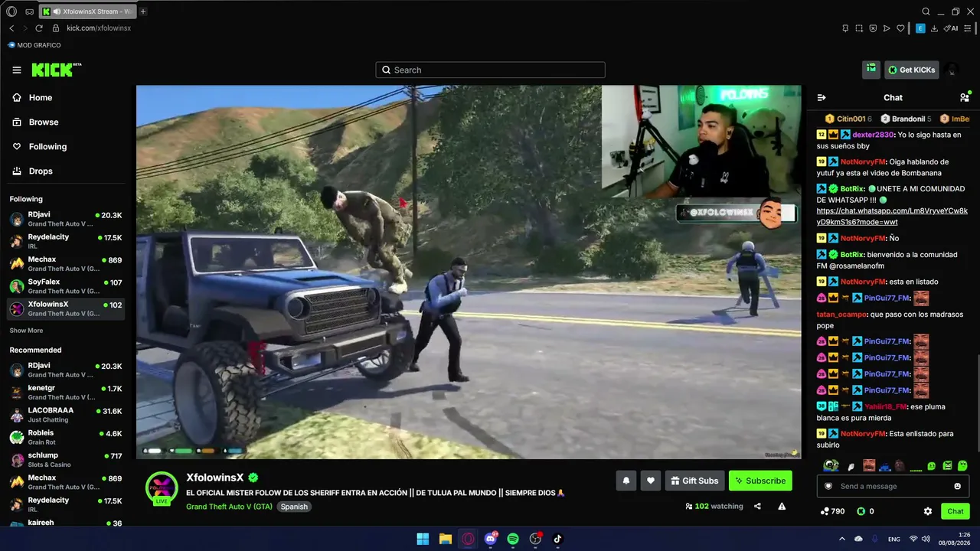Open kenetgr in Recommended list
980x551 pixels.
[x=66, y=393]
